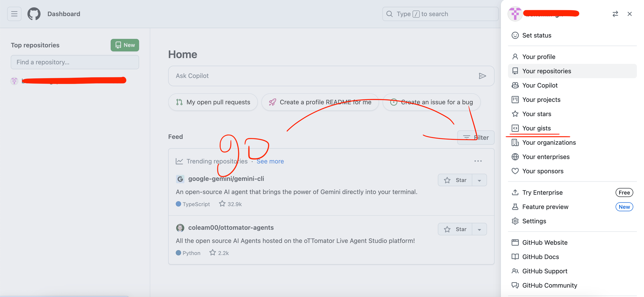Viewport: 644px width, 297px height.
Task: Click building icon beside Your organizations
Action: (515, 143)
